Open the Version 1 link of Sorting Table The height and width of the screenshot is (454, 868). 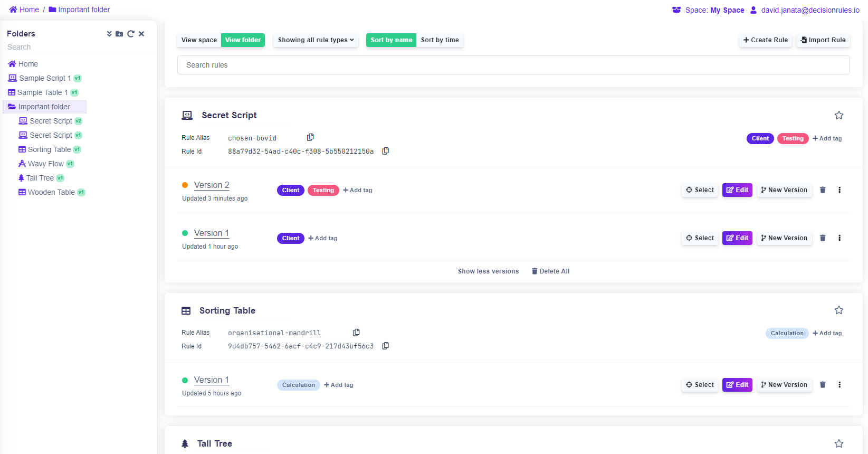click(x=212, y=380)
